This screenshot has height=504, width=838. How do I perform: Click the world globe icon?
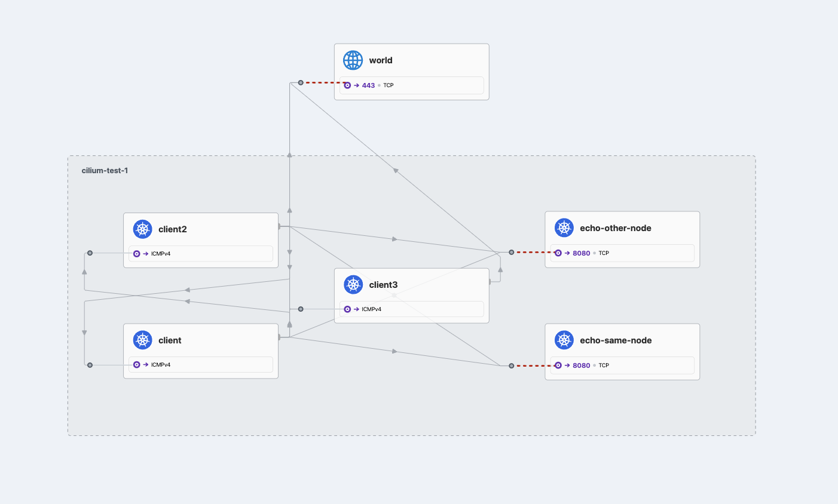coord(353,60)
